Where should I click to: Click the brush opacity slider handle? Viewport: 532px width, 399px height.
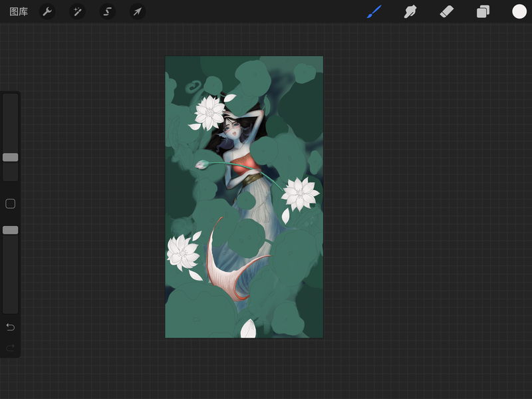(11, 230)
